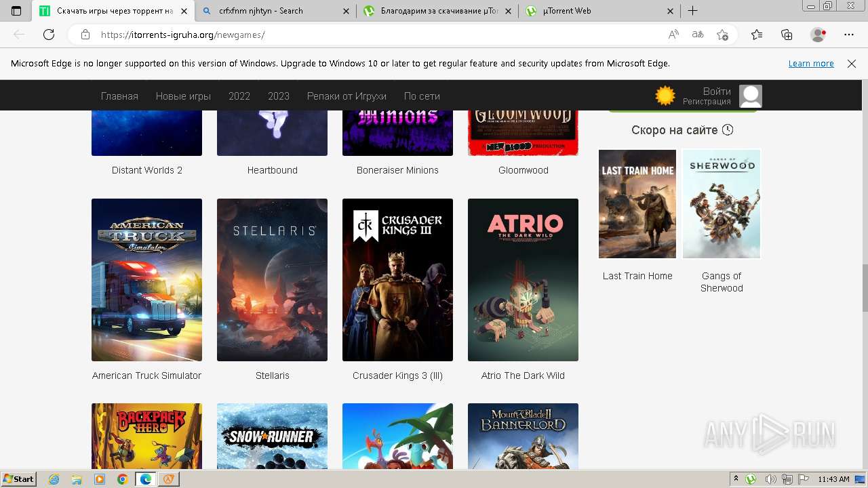868x488 pixels.
Task: Click the Boneraiser Minions title
Action: [397, 170]
